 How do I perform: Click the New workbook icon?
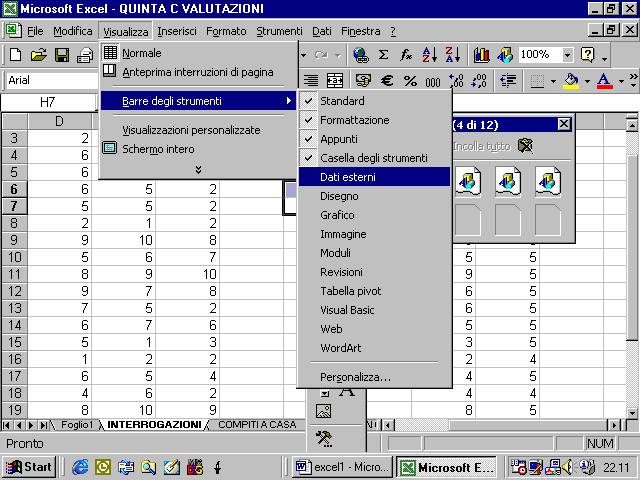click(16, 55)
